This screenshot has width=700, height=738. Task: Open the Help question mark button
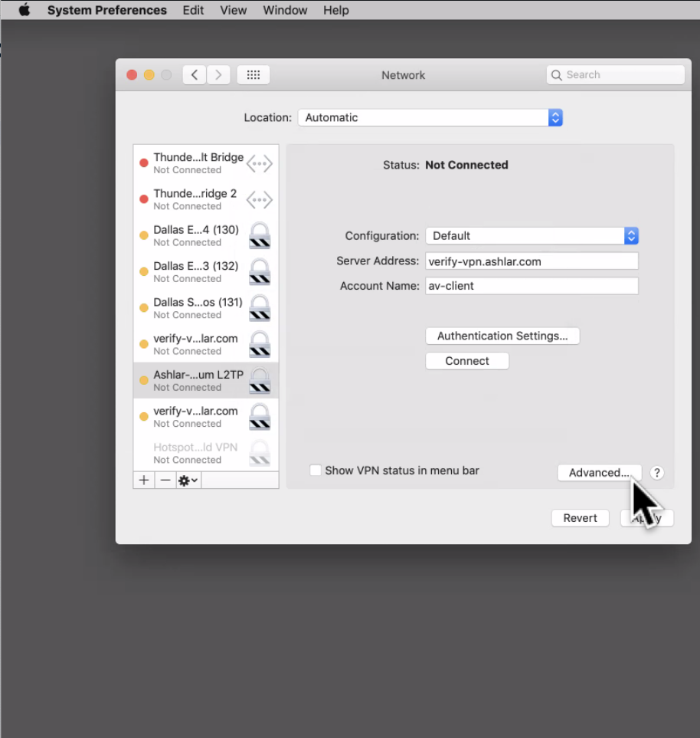tap(657, 473)
